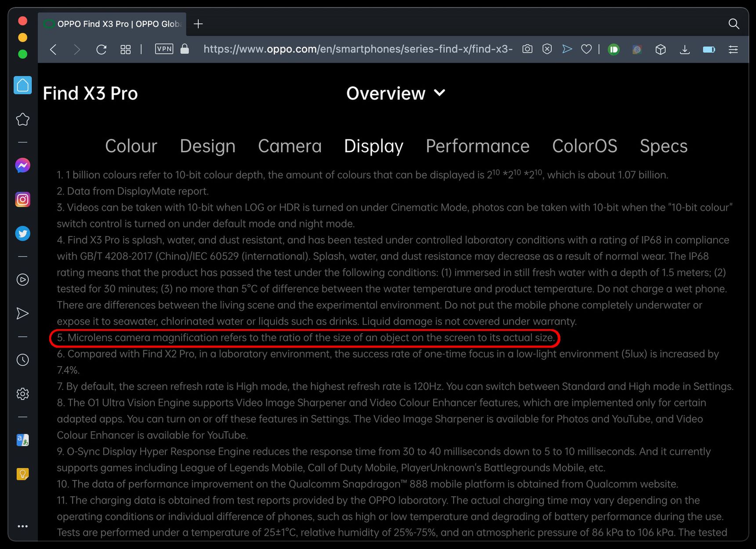
Task: Open the green extension icon in toolbar
Action: [614, 49]
